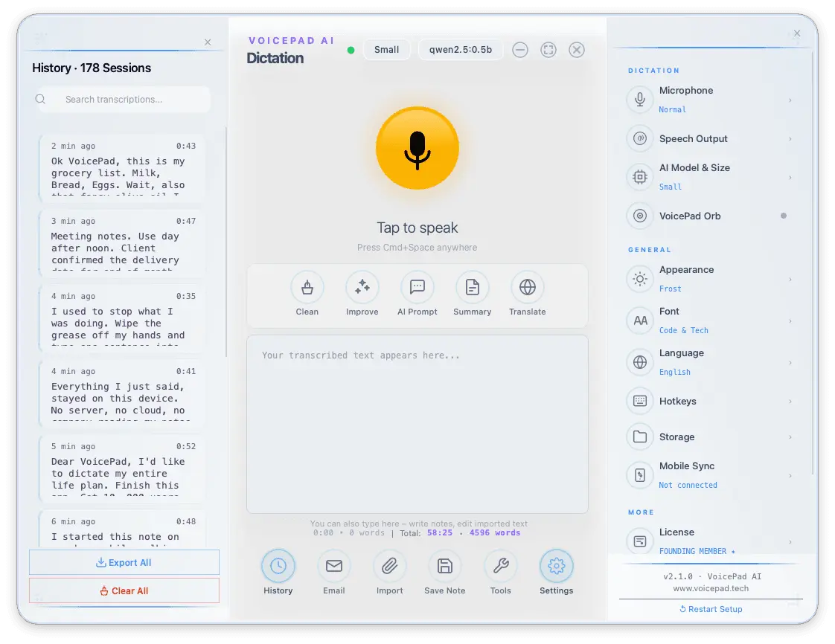Viewport: 835px width, 644px height.
Task: Click Restart Setup link
Action: (x=711, y=609)
